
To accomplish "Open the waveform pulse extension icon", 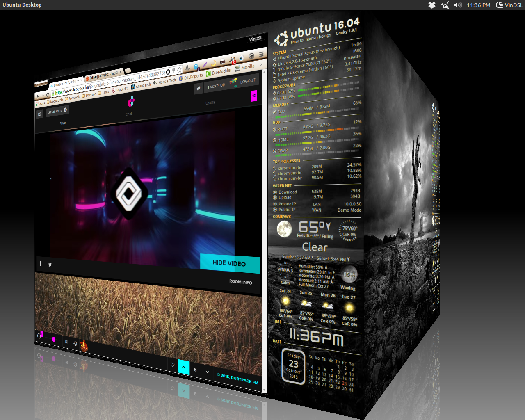I will point(187,68).
